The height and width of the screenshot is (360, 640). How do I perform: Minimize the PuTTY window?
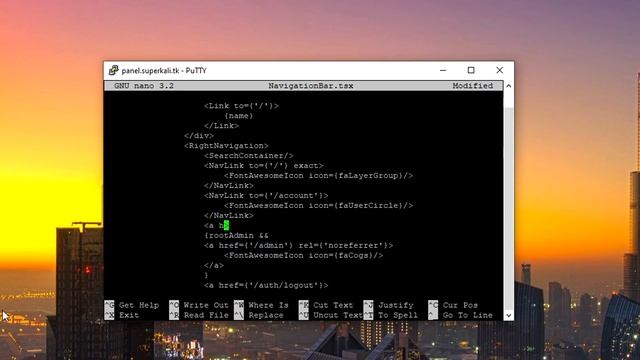click(x=443, y=70)
